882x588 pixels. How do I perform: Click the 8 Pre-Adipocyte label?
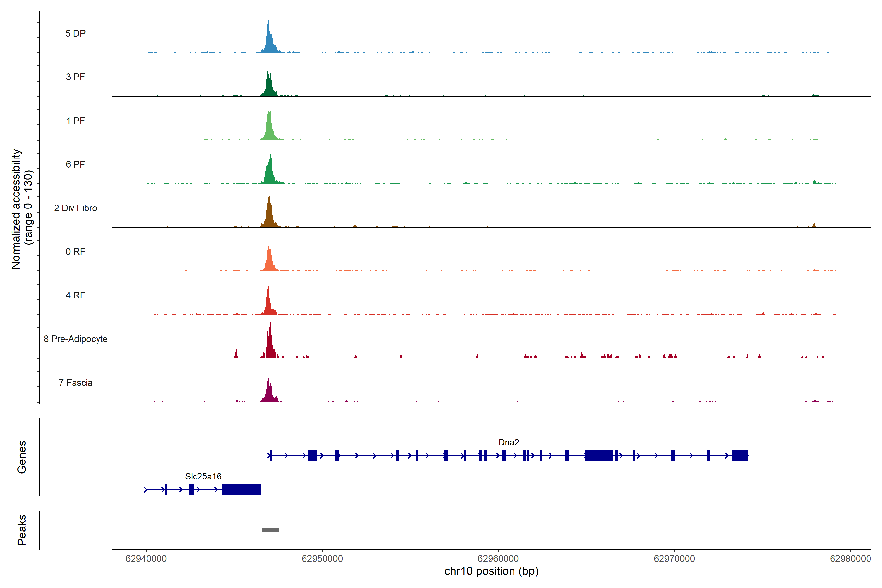click(75, 339)
